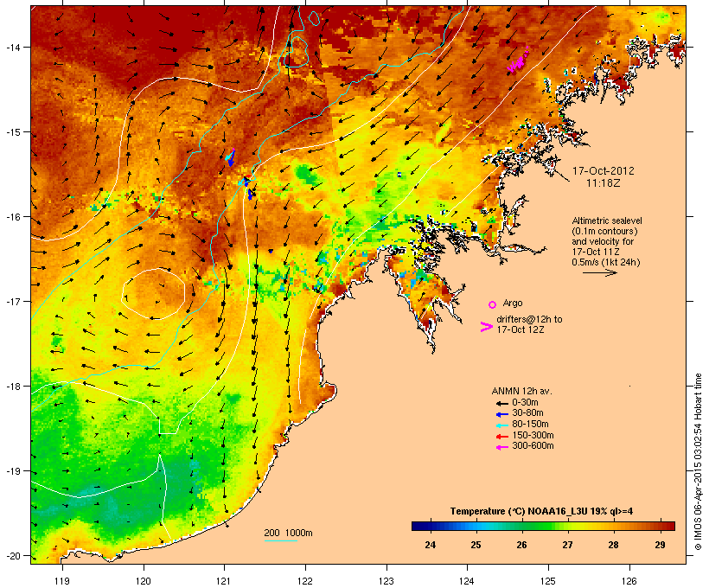Screen dimensions: 709x588
Task: Click the '300-600m' depth label
Action: click(x=533, y=446)
